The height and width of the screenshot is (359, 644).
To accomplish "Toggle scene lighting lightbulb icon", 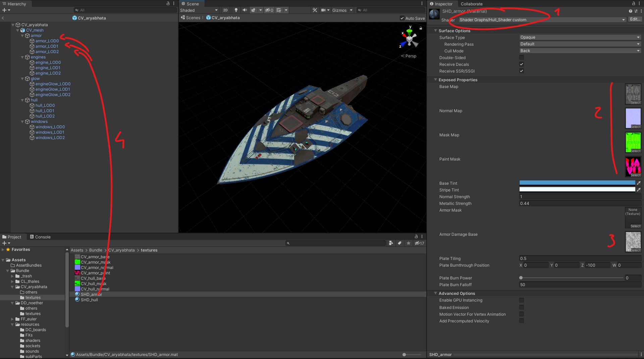I will point(236,10).
